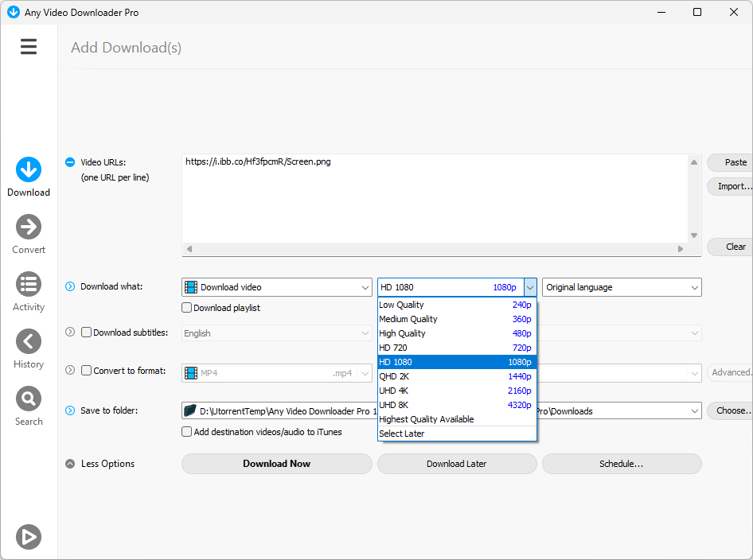Close the quality dropdown via its arrow

click(x=530, y=287)
